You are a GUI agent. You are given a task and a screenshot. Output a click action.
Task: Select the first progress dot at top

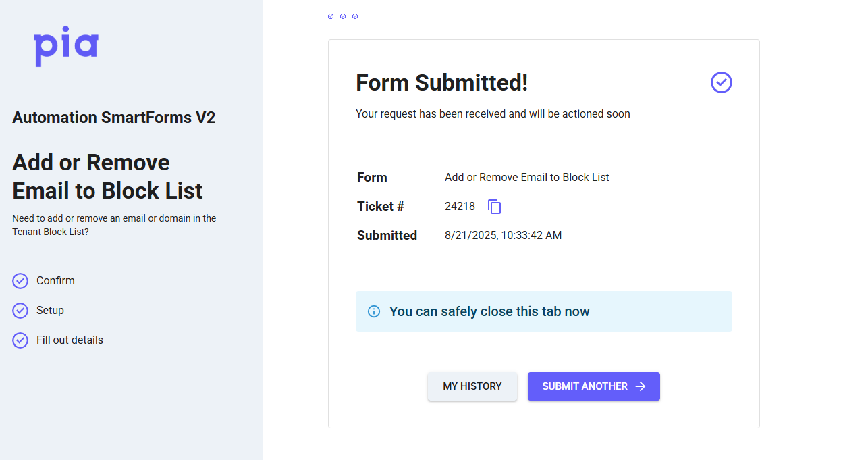pyautogui.click(x=331, y=16)
